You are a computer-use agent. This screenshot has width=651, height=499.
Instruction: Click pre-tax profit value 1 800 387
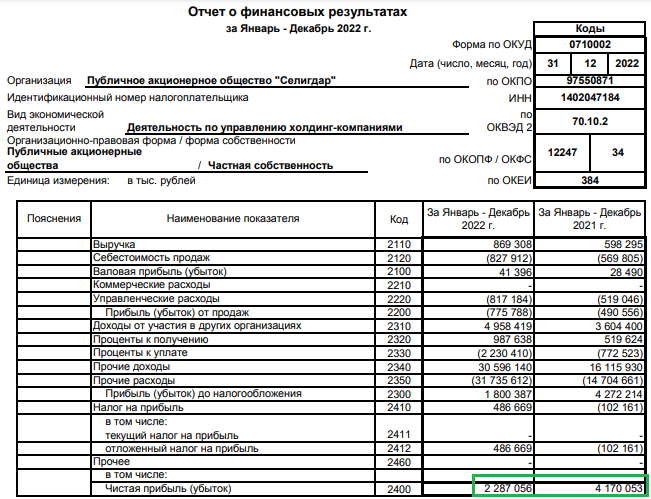tap(508, 394)
